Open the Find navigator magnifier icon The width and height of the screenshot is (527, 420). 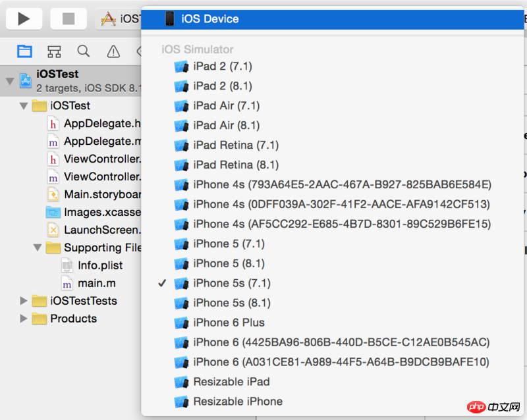pos(84,51)
